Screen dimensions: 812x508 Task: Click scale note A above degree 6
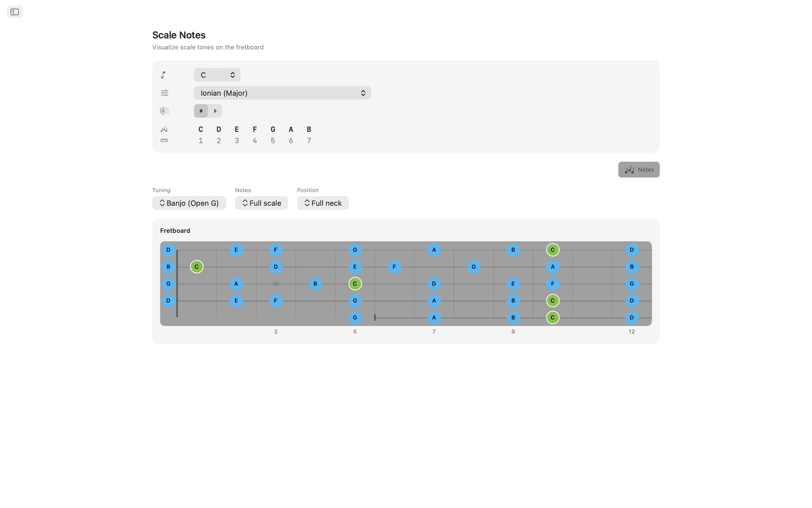pos(291,129)
